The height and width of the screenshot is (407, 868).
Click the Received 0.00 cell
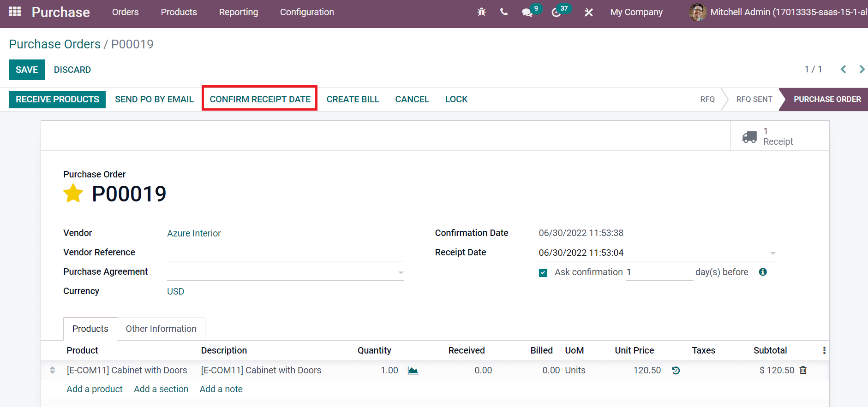[x=483, y=370]
